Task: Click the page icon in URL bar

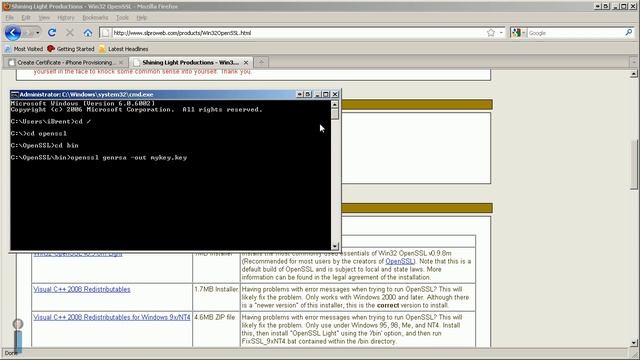Action: (x=105, y=33)
